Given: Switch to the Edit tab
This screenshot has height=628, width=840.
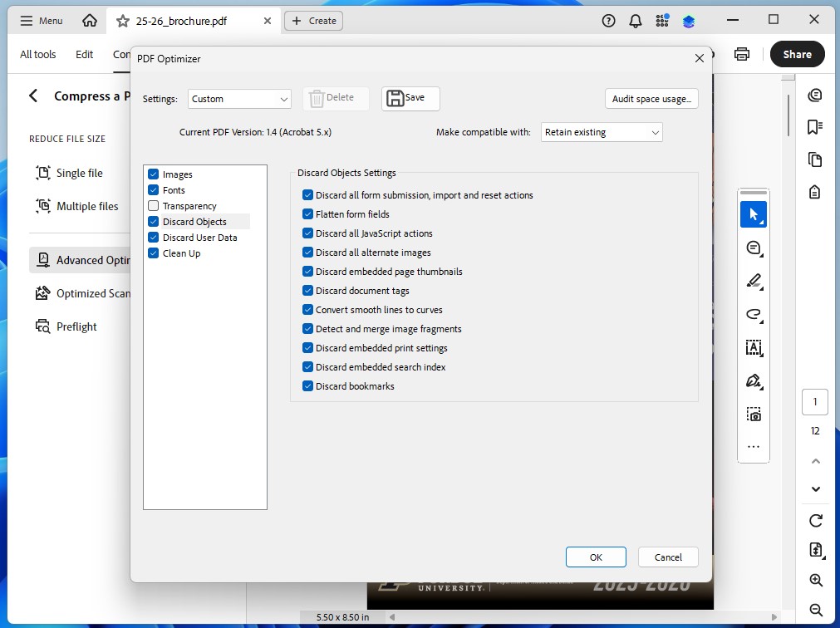Looking at the screenshot, I should [84, 54].
